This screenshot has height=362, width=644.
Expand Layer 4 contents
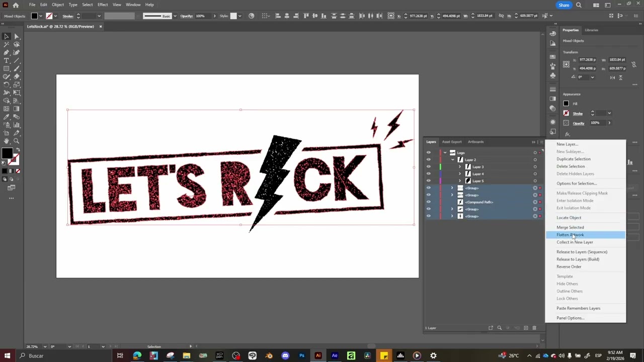tap(459, 173)
